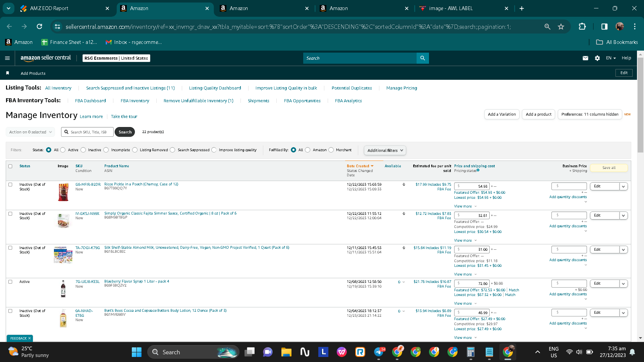Select Fulfilled By Amazon radio button

tap(308, 150)
